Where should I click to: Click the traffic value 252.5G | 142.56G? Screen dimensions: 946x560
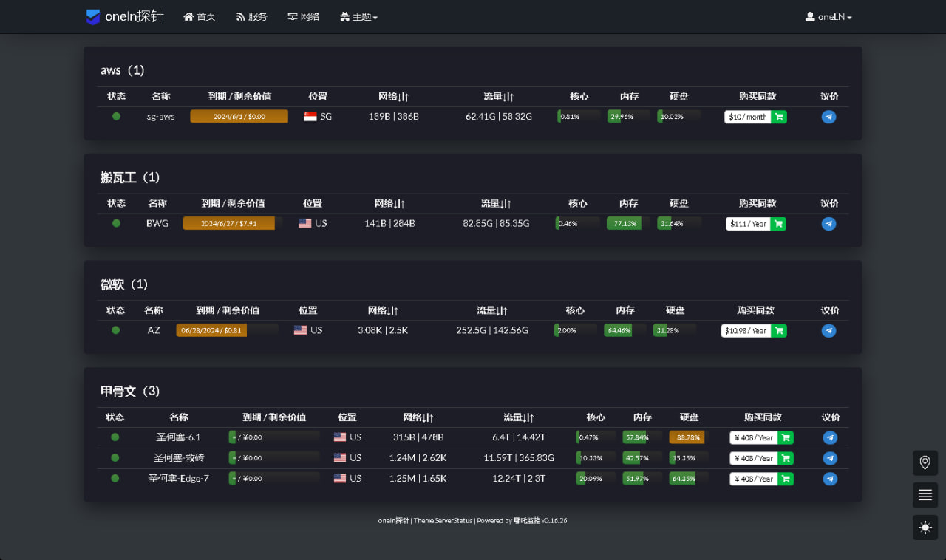pyautogui.click(x=492, y=330)
